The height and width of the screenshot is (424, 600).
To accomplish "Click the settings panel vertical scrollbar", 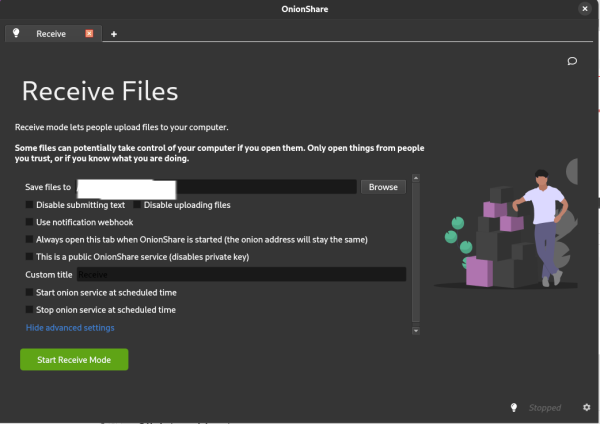I will tap(415, 250).
